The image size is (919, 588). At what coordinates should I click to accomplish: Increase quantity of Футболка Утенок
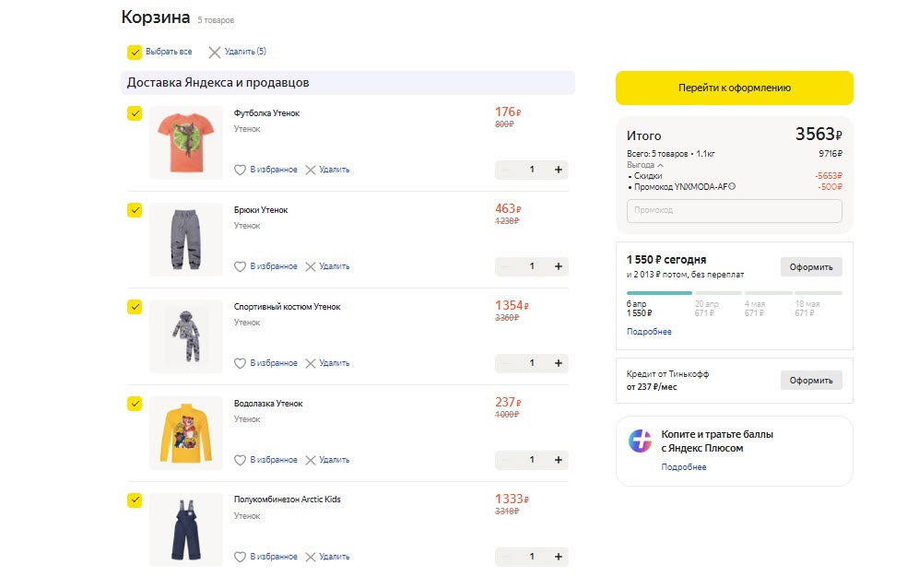pos(558,170)
